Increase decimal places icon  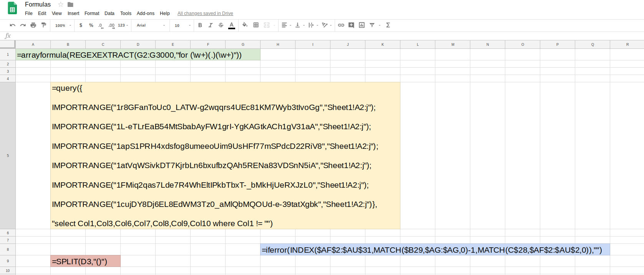(x=111, y=25)
